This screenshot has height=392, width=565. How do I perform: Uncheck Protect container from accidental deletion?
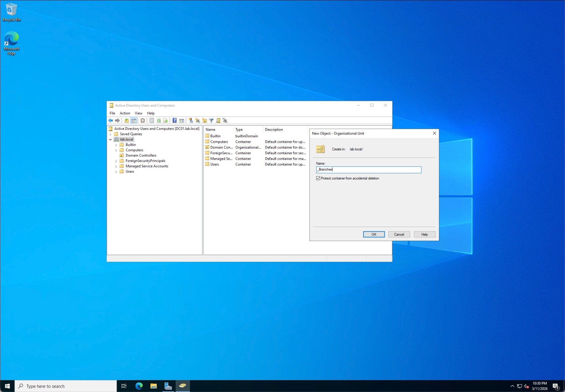click(318, 178)
